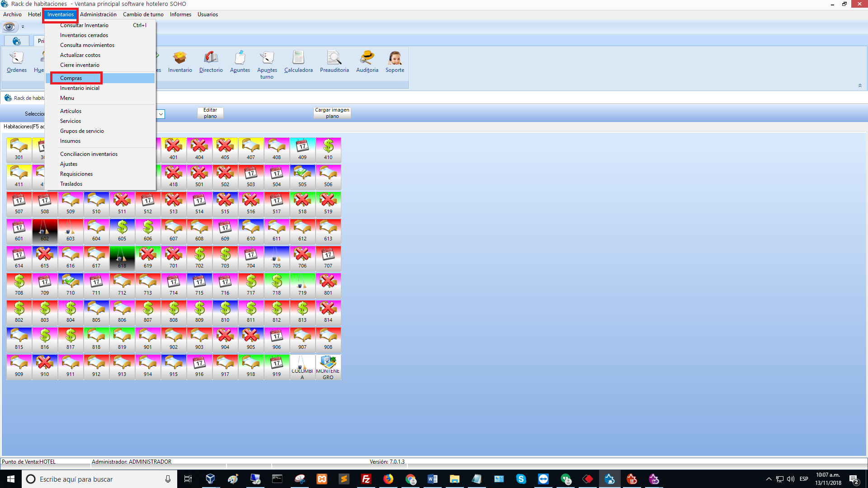Open the Administración menu
The image size is (868, 488).
(98, 14)
